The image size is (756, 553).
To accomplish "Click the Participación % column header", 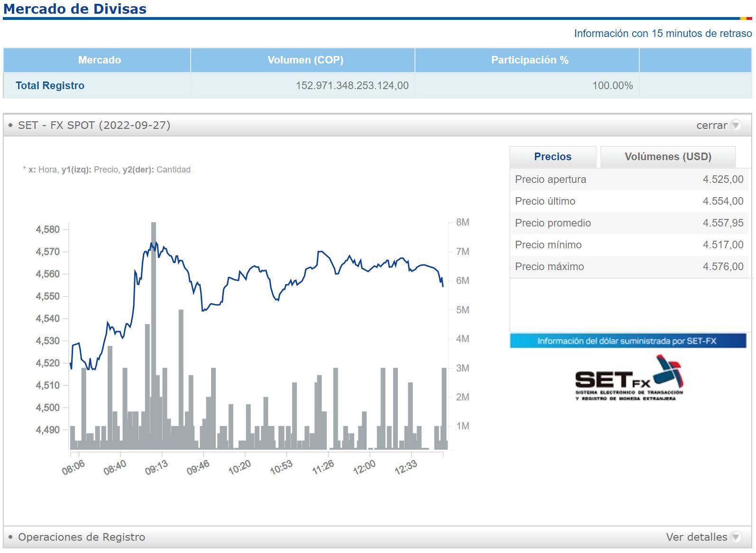I will (x=529, y=60).
